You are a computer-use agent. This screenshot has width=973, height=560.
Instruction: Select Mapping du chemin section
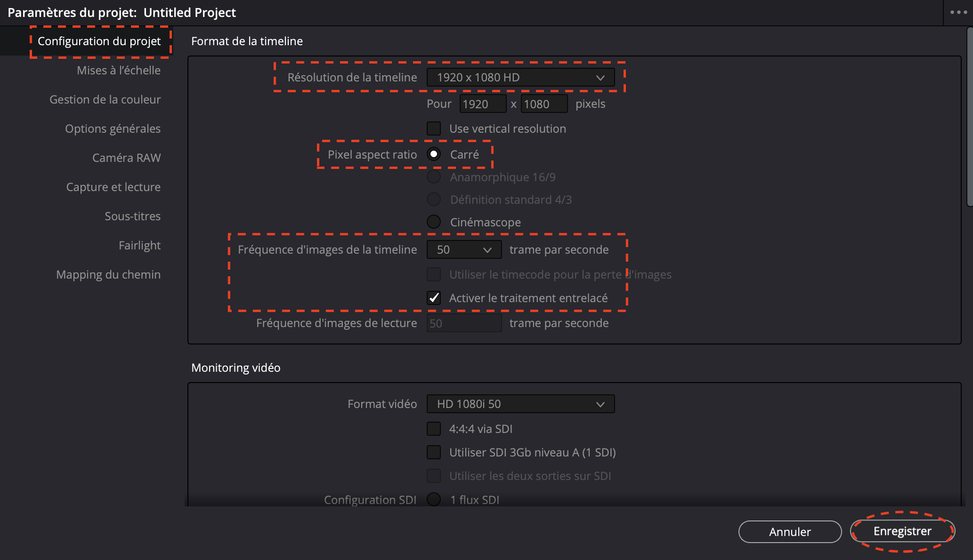108,275
